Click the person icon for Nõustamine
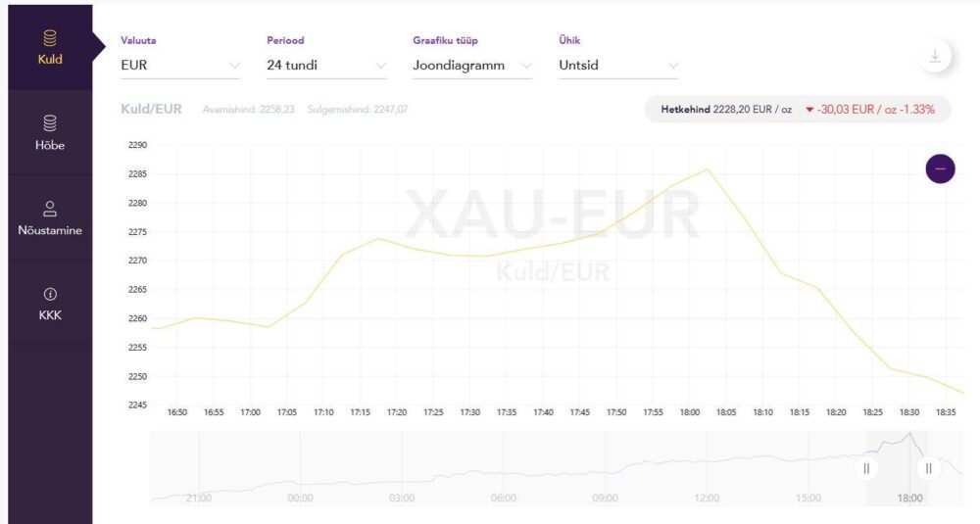Viewport: 980px width, 524px height. [x=50, y=209]
